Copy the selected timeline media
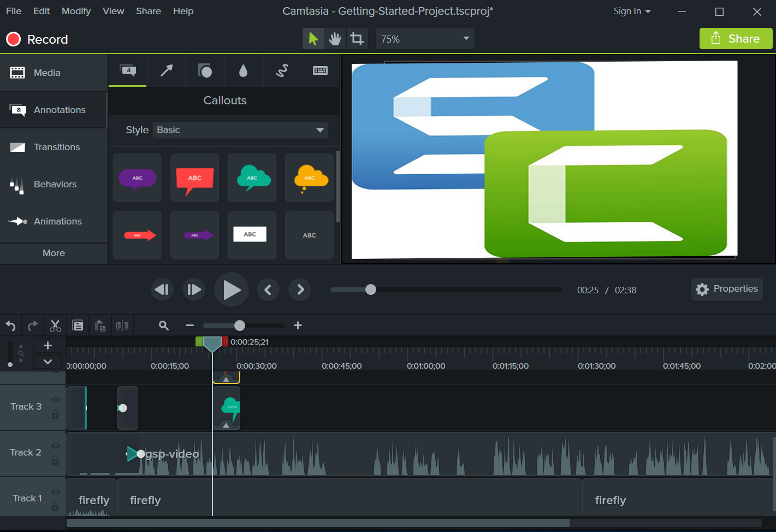The width and height of the screenshot is (776, 532). coord(78,326)
